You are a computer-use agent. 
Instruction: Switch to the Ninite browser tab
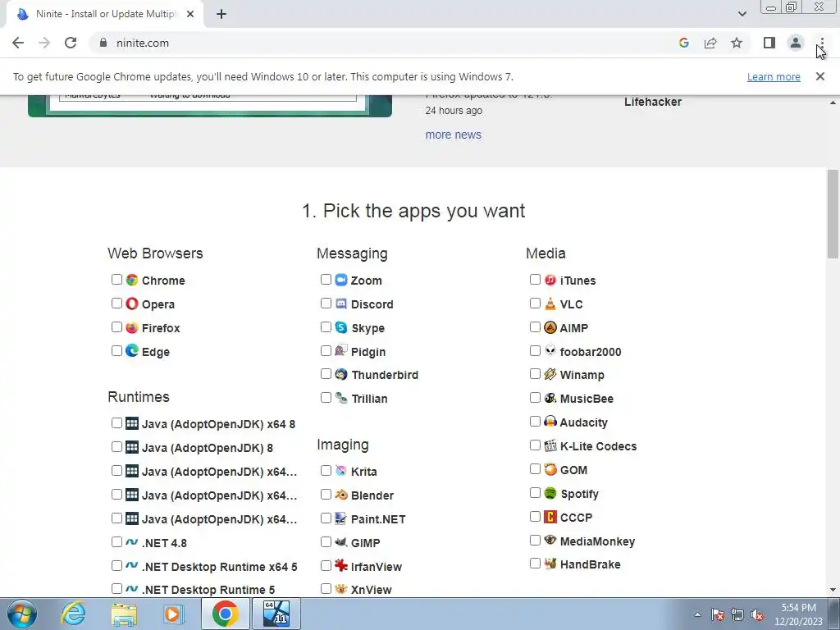pos(104,14)
